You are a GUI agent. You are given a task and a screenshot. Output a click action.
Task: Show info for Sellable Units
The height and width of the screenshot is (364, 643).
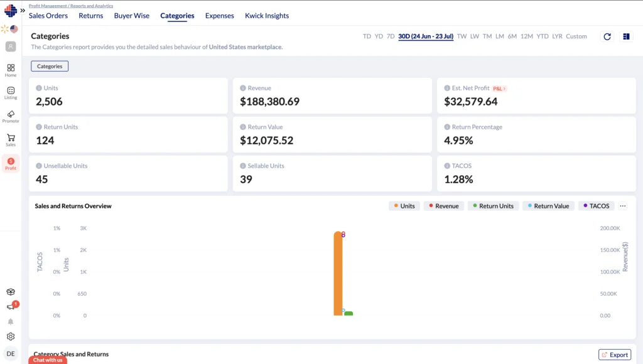(x=243, y=166)
